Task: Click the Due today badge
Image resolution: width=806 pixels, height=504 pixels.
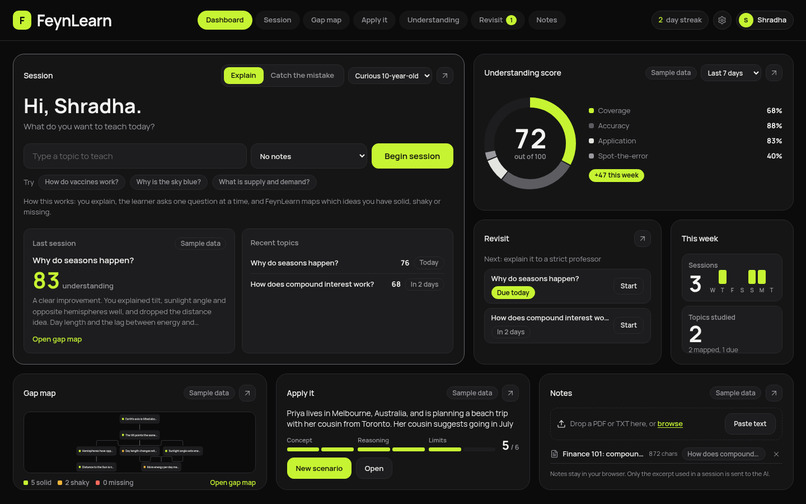Action: (x=513, y=293)
